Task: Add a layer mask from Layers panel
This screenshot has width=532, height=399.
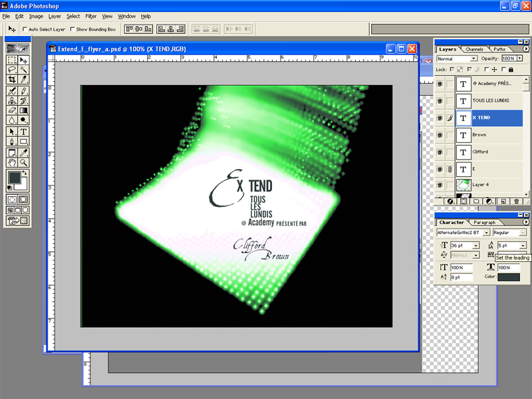Action: click(x=464, y=201)
